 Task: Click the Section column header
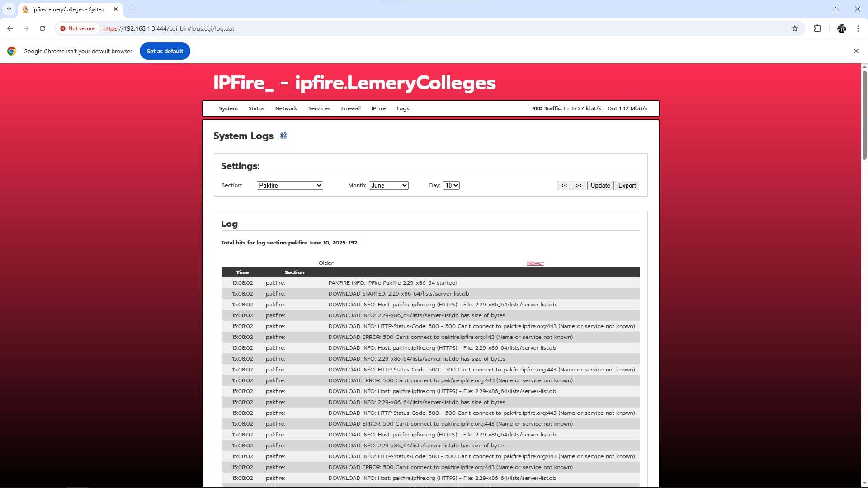click(x=294, y=272)
